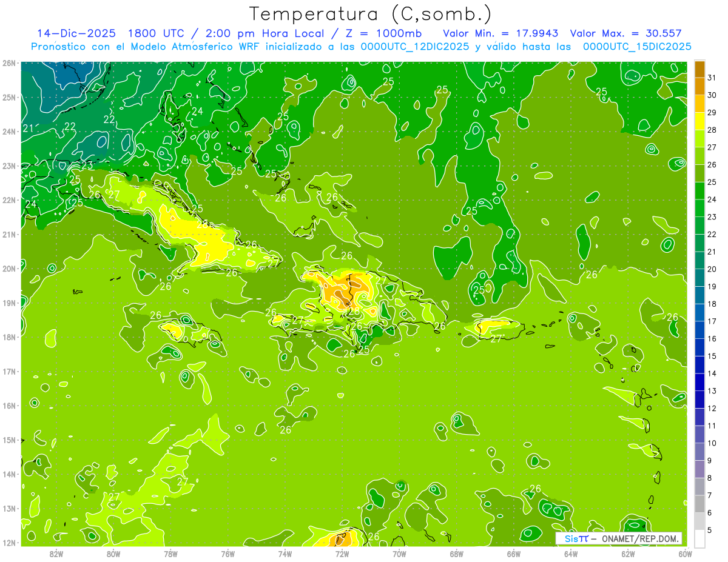Click legend swatch between 12 and 13
728x562 pixels.
[699, 400]
